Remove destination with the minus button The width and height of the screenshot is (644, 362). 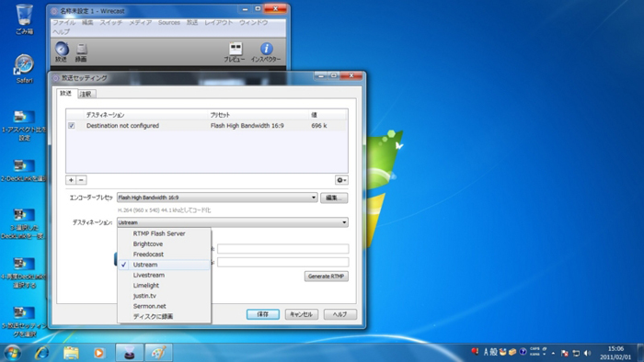[x=81, y=180]
